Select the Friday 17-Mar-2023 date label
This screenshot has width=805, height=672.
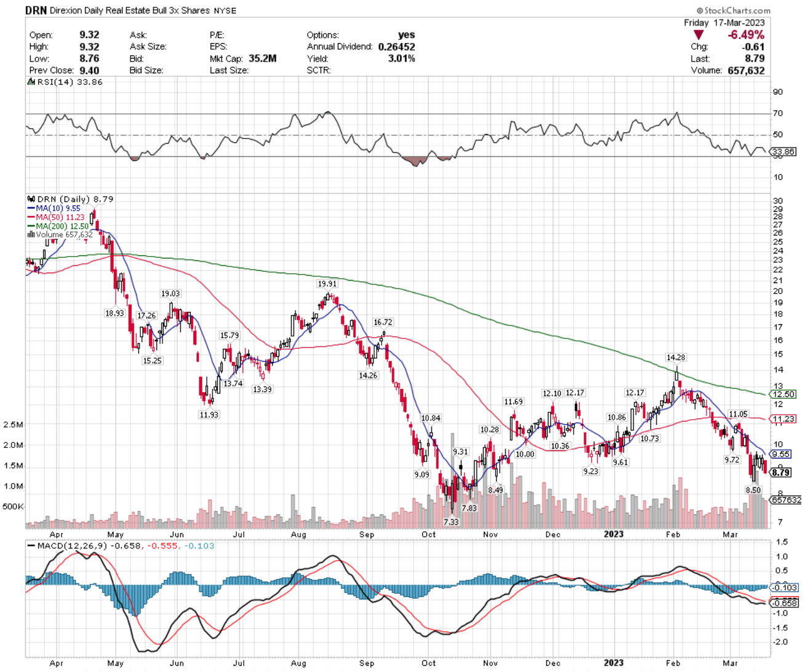pyautogui.click(x=724, y=23)
